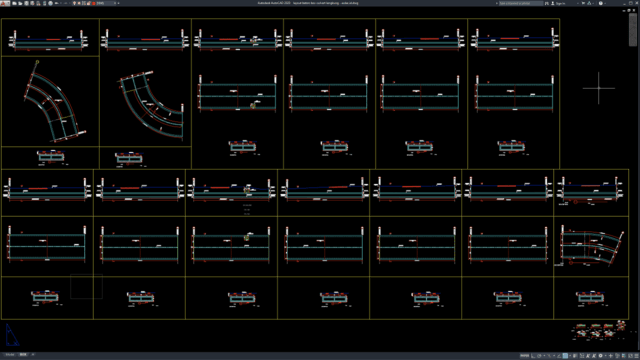
Task: Click annotation monitor plus icon
Action: tap(611, 356)
